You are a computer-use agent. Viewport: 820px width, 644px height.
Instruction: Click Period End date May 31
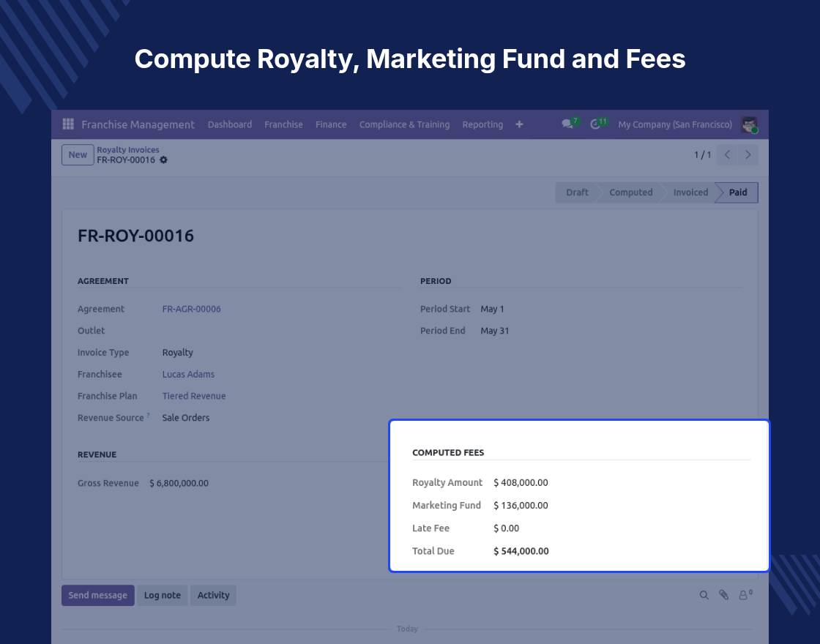click(x=495, y=331)
